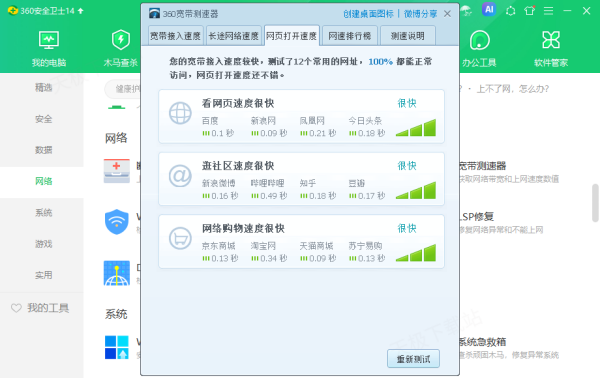
Task: Open 我的工具 in the sidebar
Action: [x=48, y=308]
